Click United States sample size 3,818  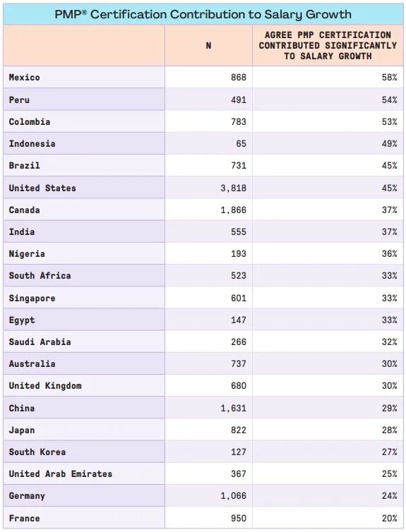tap(234, 188)
